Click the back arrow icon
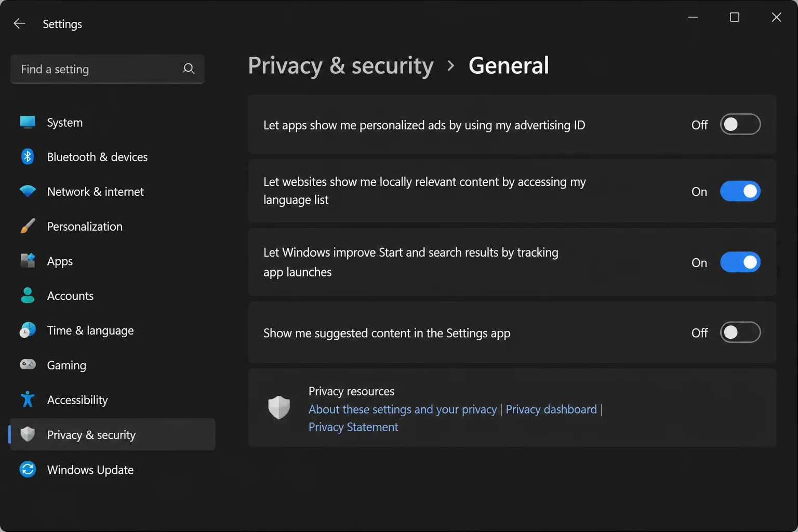 19,23
